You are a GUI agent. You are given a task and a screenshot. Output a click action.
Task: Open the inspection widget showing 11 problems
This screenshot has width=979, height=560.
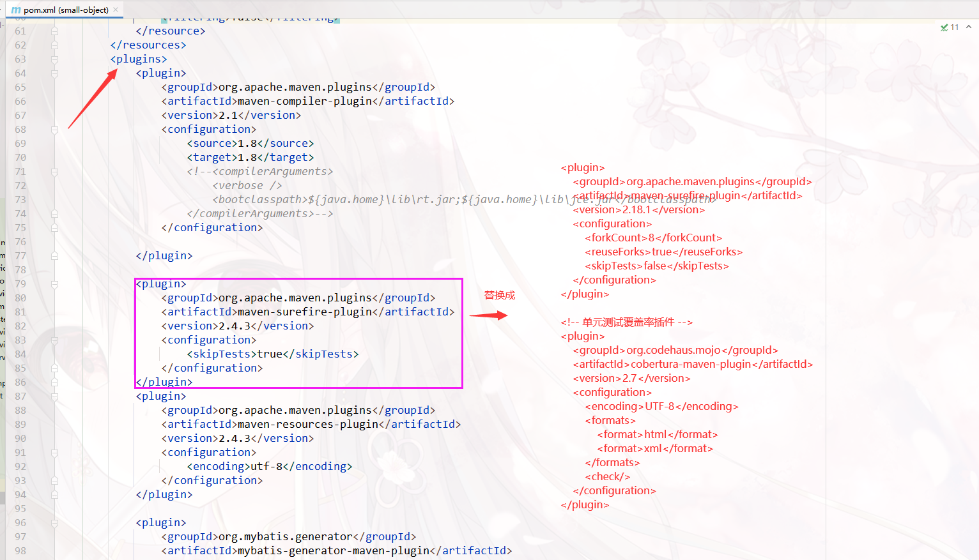pyautogui.click(x=950, y=27)
